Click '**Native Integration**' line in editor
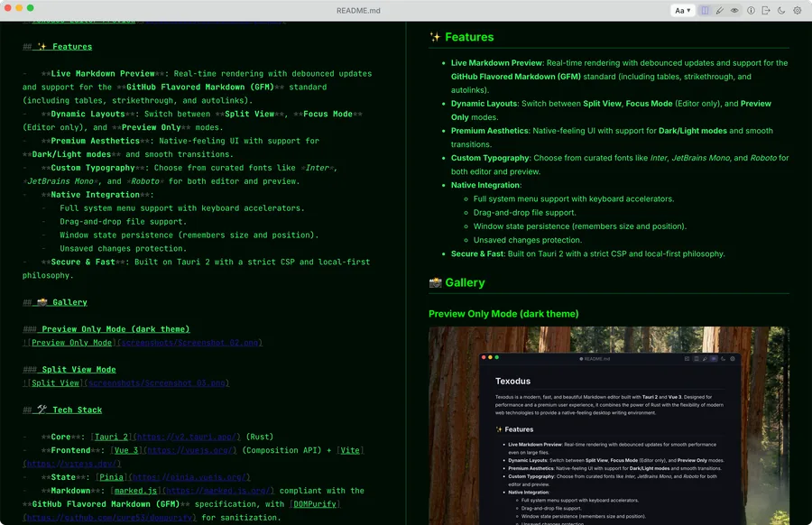Screen dimensions: 812x525 97,195
